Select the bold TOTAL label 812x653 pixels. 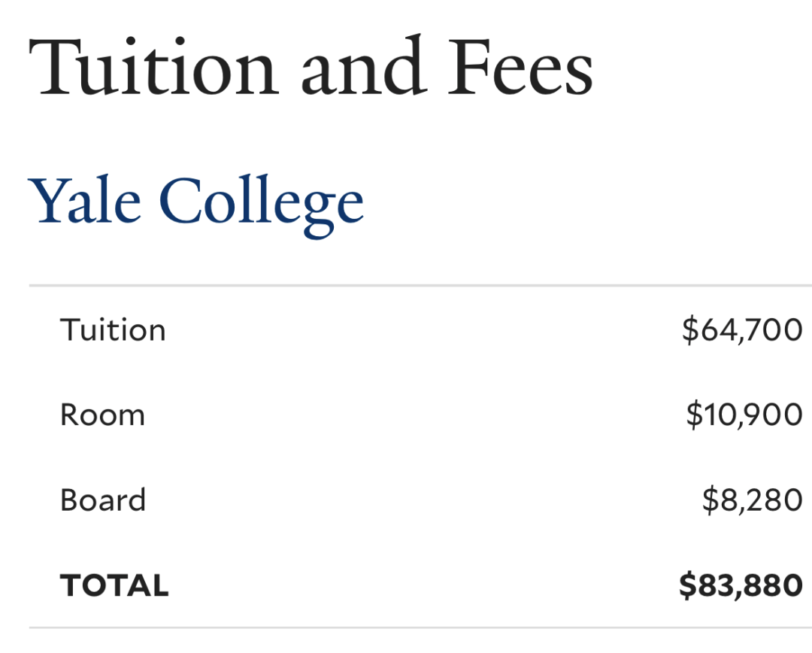click(114, 585)
